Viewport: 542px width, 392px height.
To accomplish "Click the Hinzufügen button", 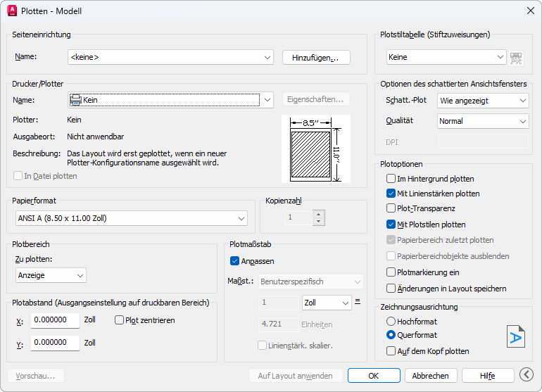I will 316,58.
